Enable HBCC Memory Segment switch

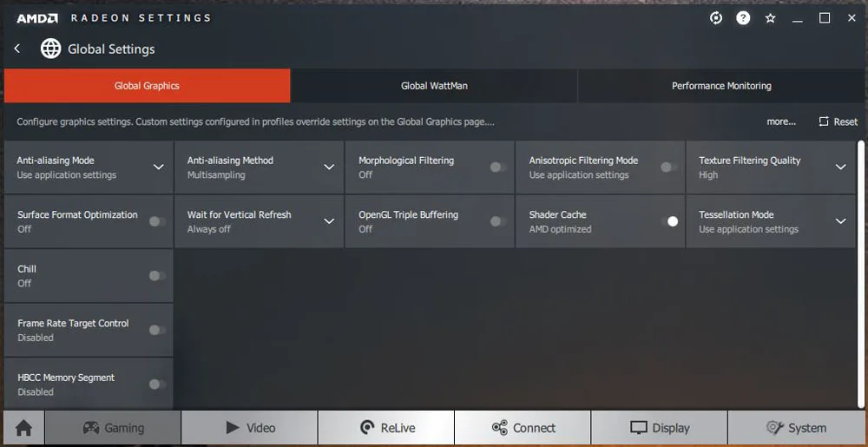pyautogui.click(x=157, y=384)
